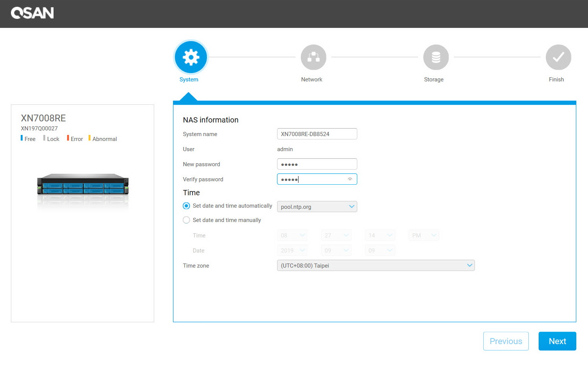Open the day dropdown in Date row
This screenshot has height=372, width=588.
[380, 250]
